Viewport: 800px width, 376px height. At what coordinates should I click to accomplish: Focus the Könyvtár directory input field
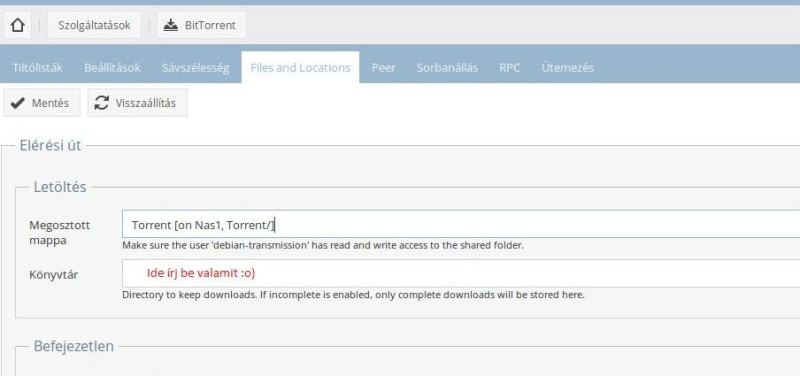461,273
